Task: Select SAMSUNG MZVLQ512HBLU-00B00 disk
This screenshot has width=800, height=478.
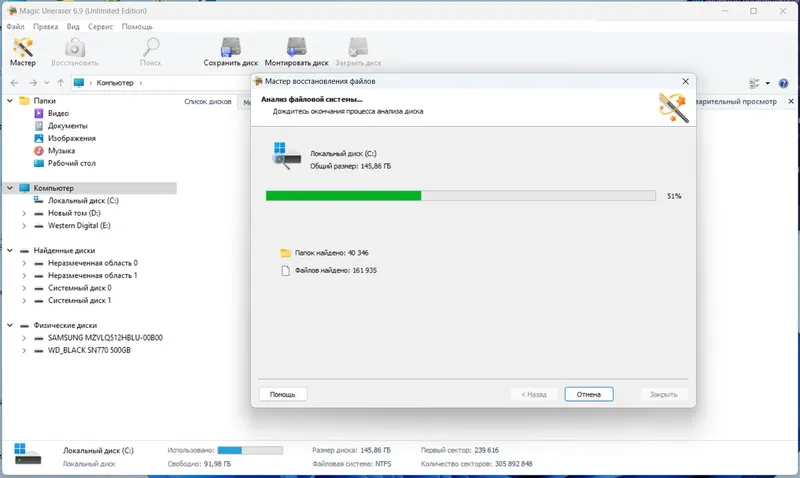Action: pyautogui.click(x=105, y=338)
